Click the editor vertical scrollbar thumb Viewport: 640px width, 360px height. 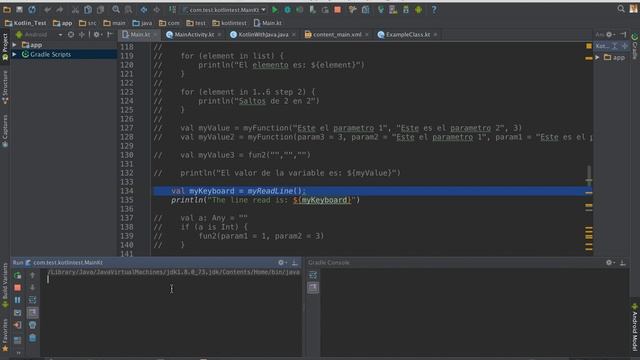pos(589,175)
